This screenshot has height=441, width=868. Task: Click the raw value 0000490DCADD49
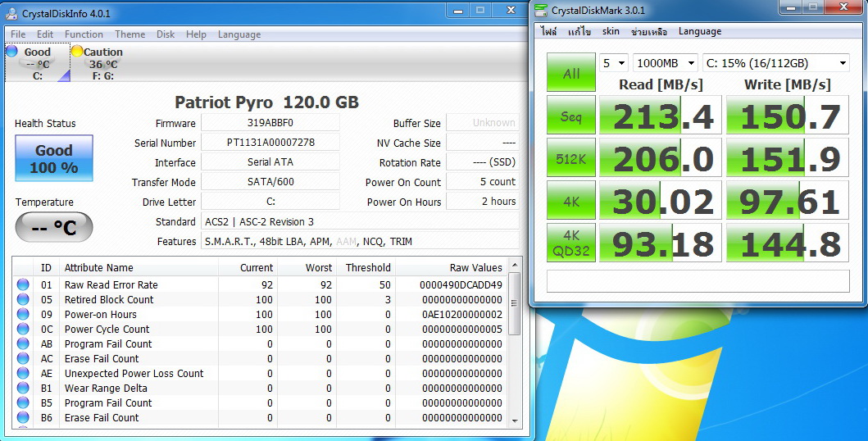click(461, 285)
